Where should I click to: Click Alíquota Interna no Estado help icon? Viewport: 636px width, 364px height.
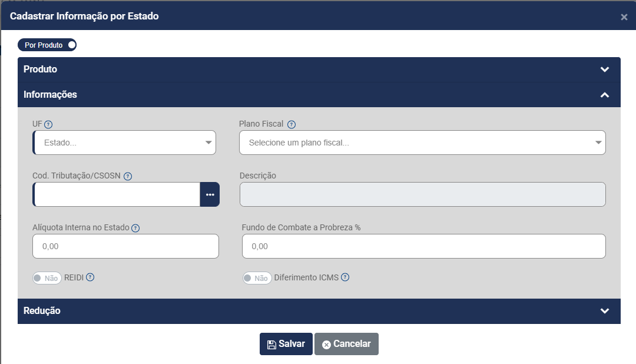click(135, 228)
